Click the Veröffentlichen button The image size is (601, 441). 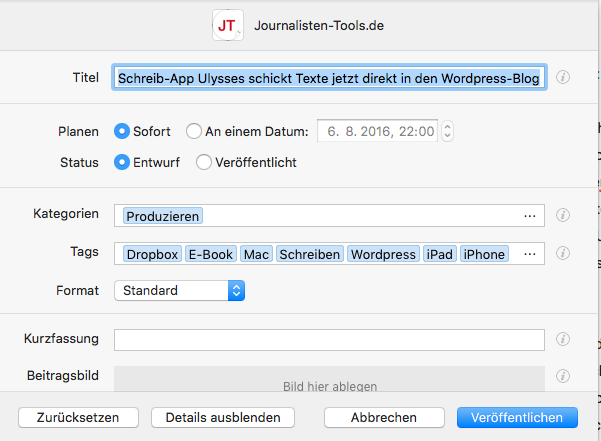point(517,417)
